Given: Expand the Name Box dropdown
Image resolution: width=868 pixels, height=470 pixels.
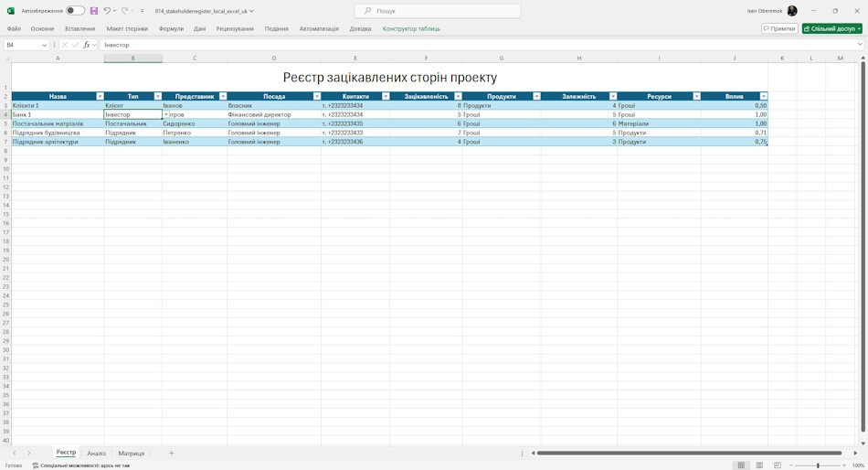Looking at the screenshot, I should 44,45.
